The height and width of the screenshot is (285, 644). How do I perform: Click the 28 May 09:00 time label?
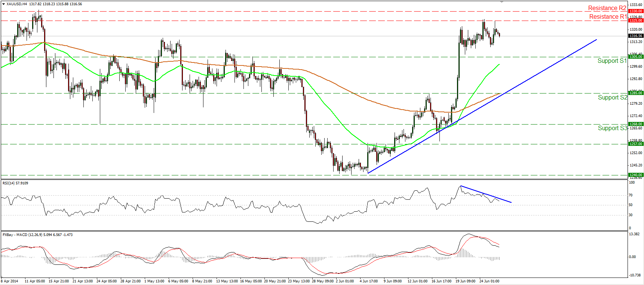click(323, 281)
